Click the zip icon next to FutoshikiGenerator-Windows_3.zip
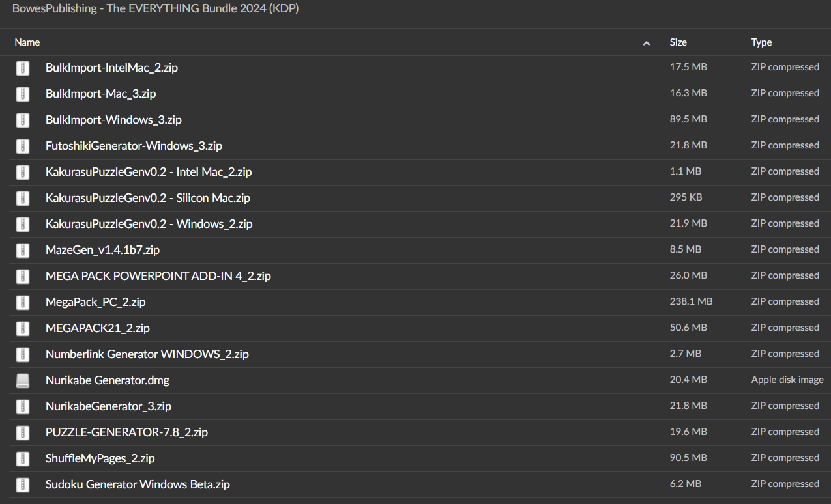 (23, 146)
